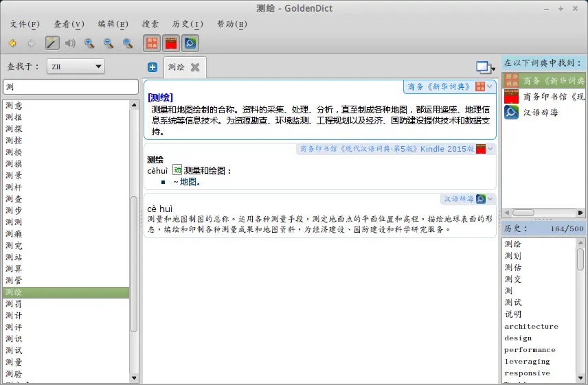Open 测划 from the history list
The width and height of the screenshot is (588, 385).
coord(539,256)
